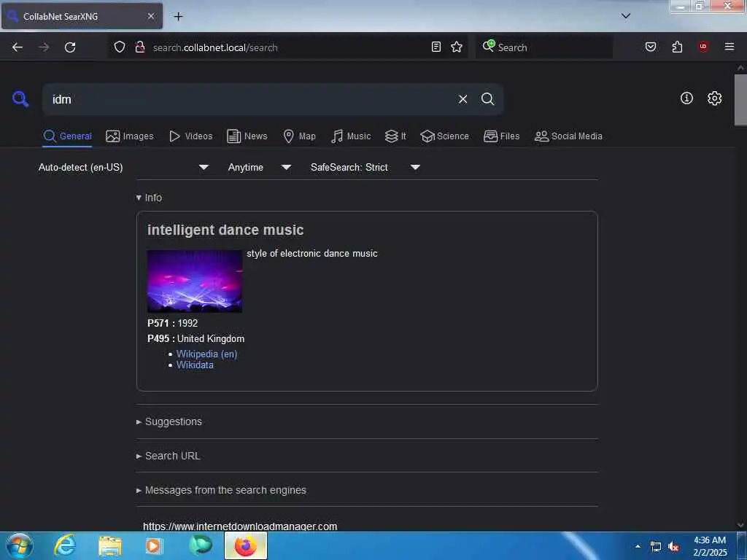The image size is (747, 560).
Task: Click the Firefox taskbar icon
Action: (x=246, y=546)
